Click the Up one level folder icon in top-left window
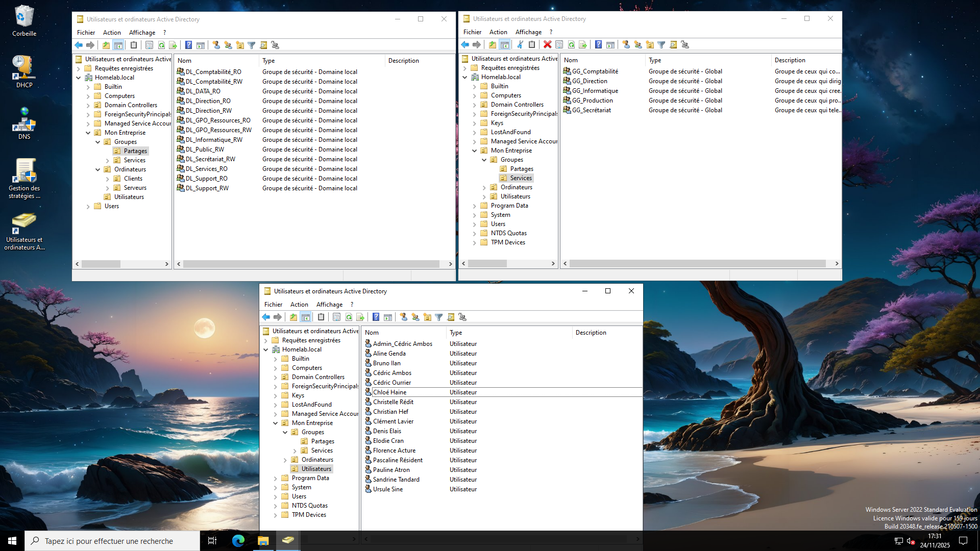 click(x=106, y=45)
